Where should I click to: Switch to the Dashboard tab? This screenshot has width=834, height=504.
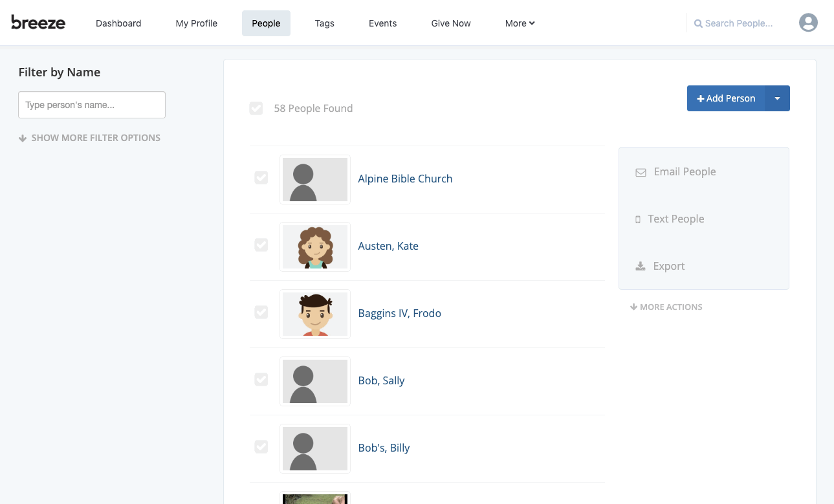pos(118,23)
